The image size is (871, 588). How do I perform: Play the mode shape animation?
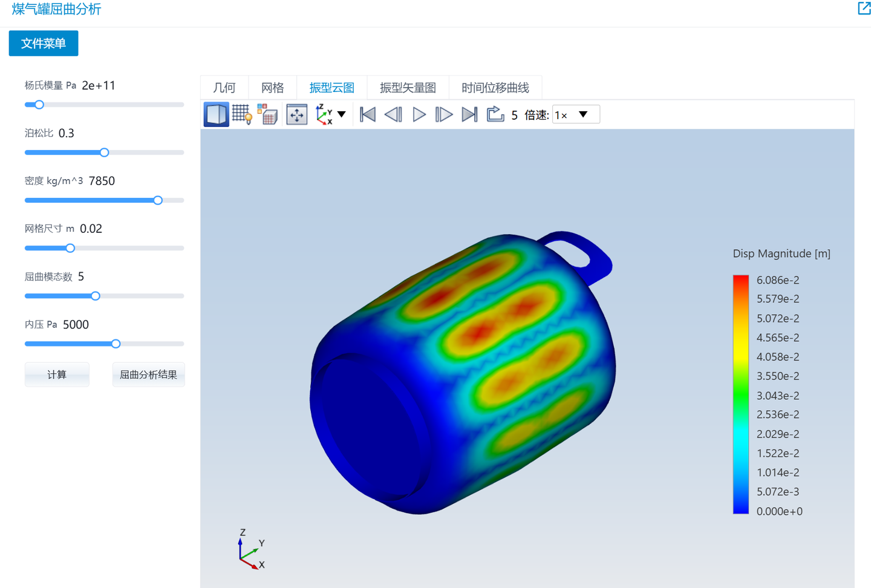(x=419, y=114)
